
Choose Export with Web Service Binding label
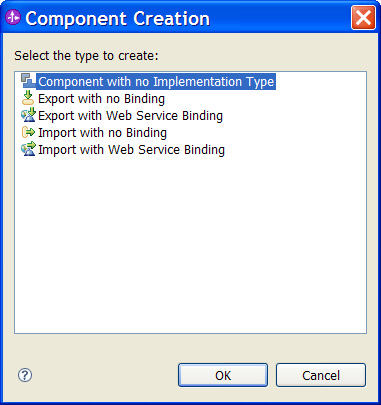point(130,116)
